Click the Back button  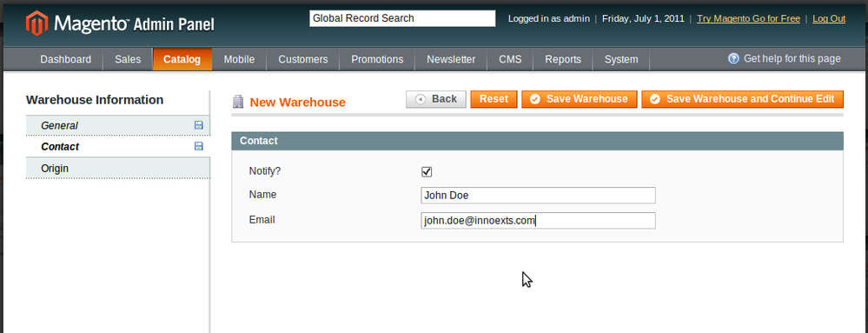click(436, 99)
